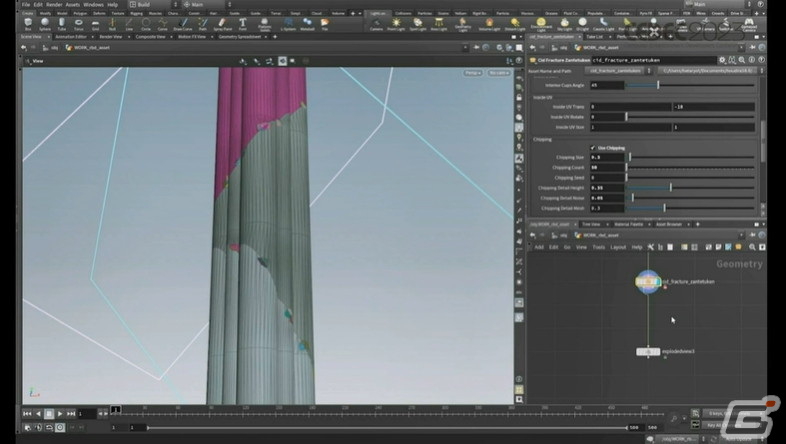
Task: Select the Spray Paint shelf tool
Action: pyautogui.click(x=223, y=24)
